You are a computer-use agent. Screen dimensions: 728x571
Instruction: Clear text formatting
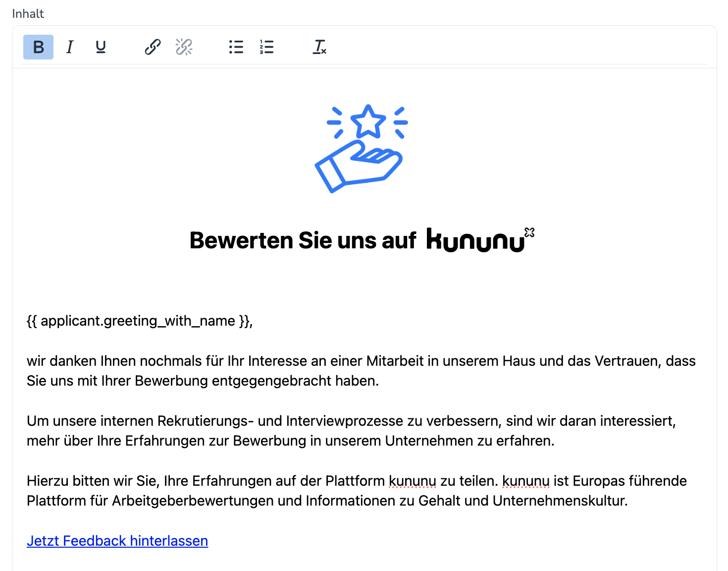[x=319, y=47]
